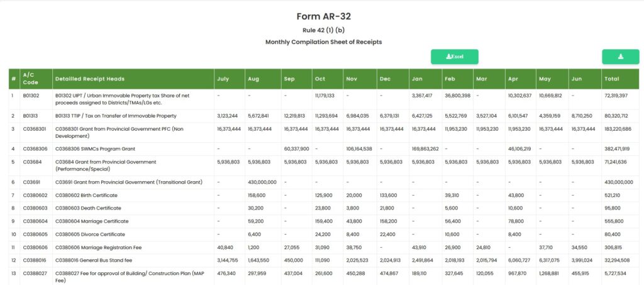Click the Form AR-32 title
This screenshot has height=285, width=644.
point(324,16)
